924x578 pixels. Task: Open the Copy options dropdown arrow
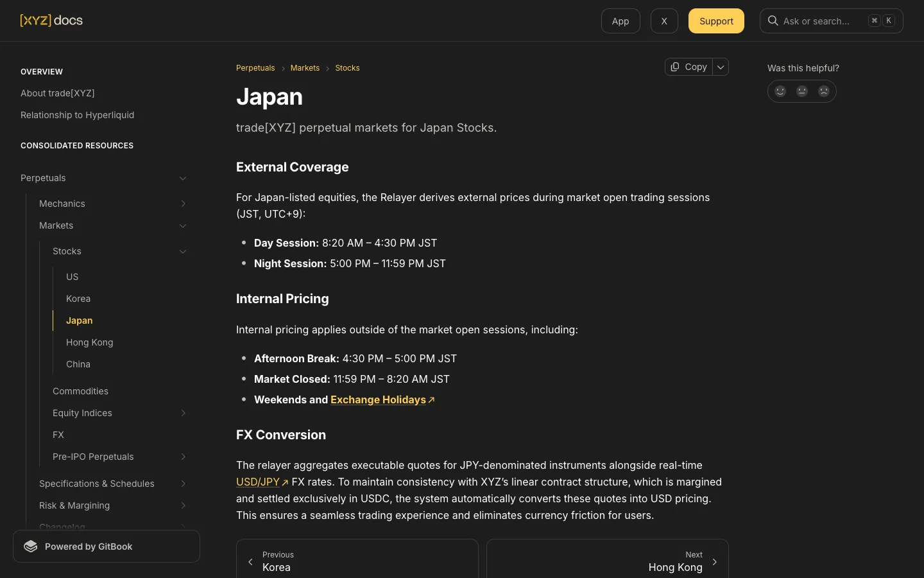click(x=721, y=67)
